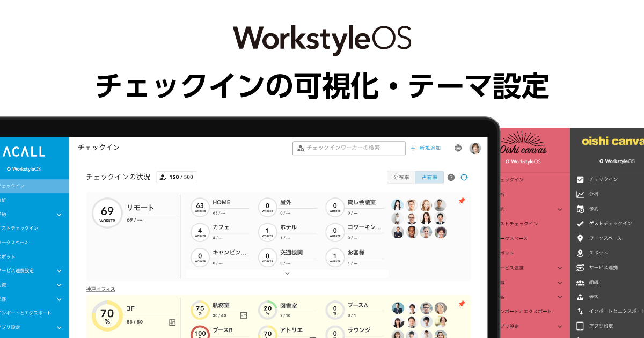Open the help question mark icon
Screen dimensions: 644x338
[451, 177]
